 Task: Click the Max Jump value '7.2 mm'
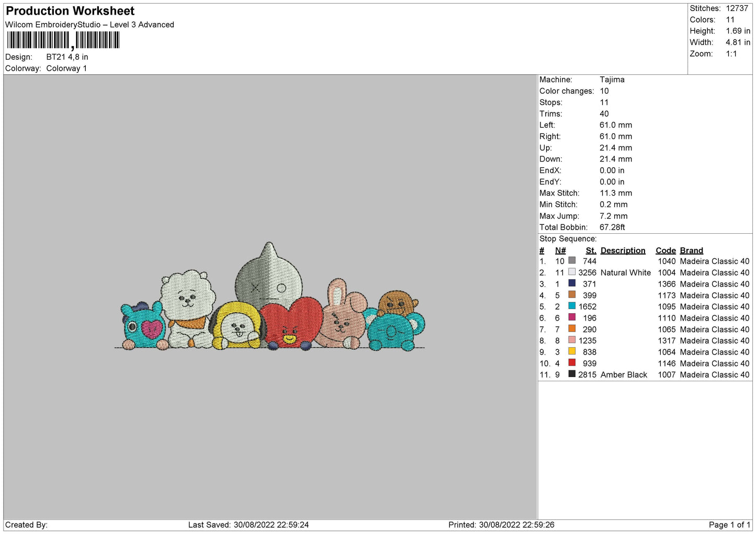[614, 216]
